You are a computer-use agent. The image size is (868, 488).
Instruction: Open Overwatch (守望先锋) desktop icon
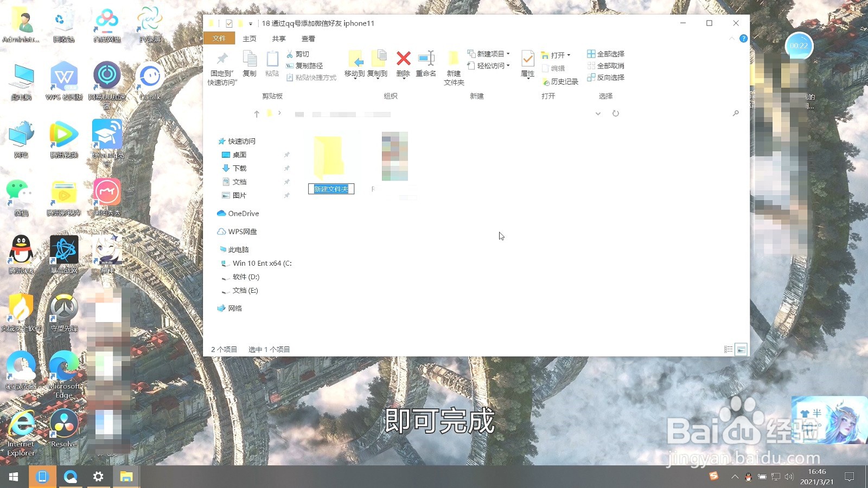(64, 313)
